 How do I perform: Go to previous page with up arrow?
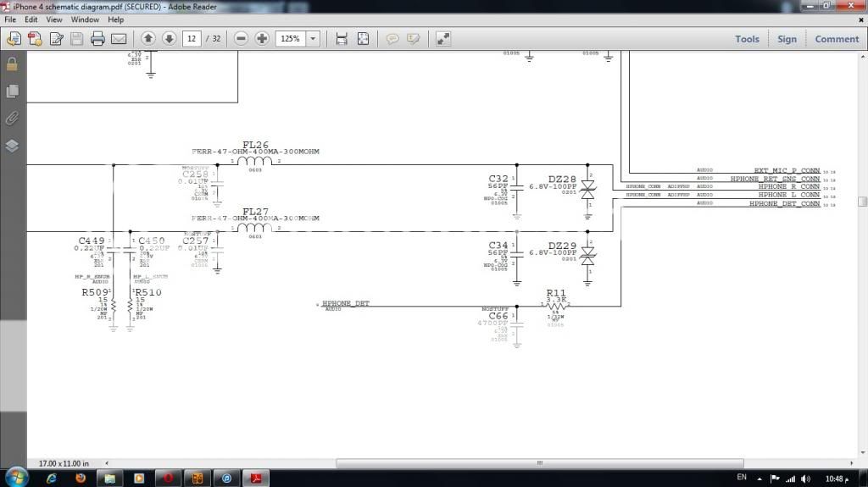(148, 39)
